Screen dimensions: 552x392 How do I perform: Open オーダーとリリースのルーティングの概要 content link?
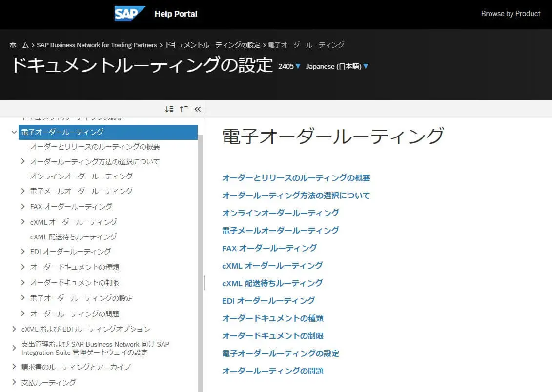pyautogui.click(x=296, y=178)
